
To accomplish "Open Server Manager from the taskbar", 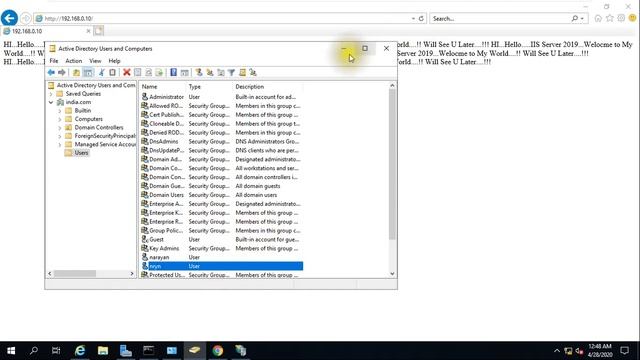I will 126,351.
